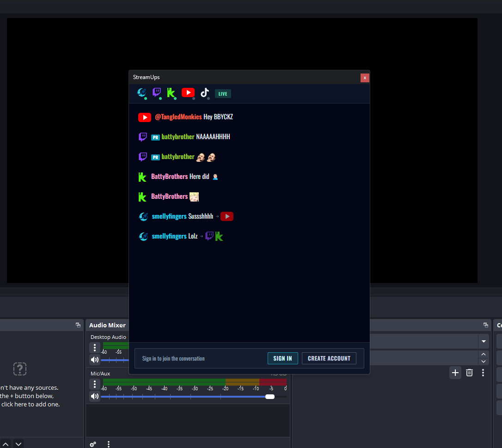This screenshot has width=502, height=448.
Task: Click the Desktop Audio volume slider
Action: (x=115, y=360)
